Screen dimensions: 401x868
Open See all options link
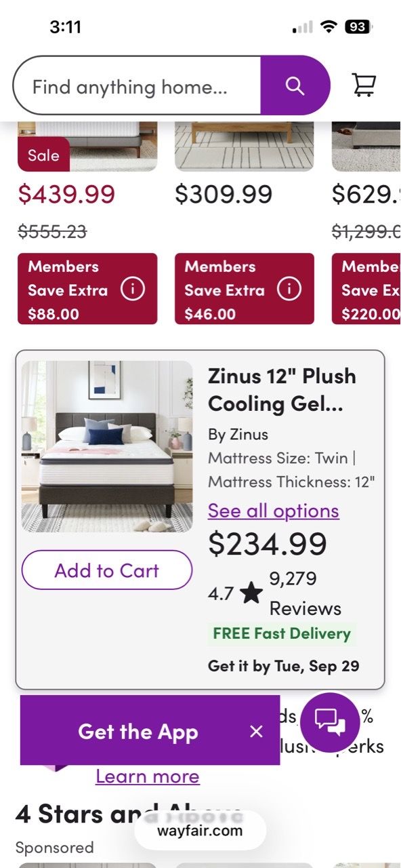[274, 511]
